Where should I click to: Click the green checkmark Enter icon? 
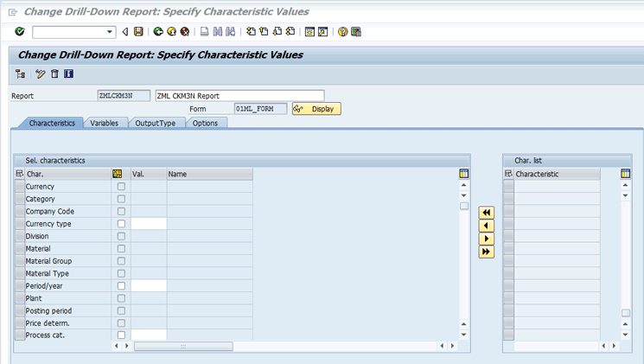19,32
